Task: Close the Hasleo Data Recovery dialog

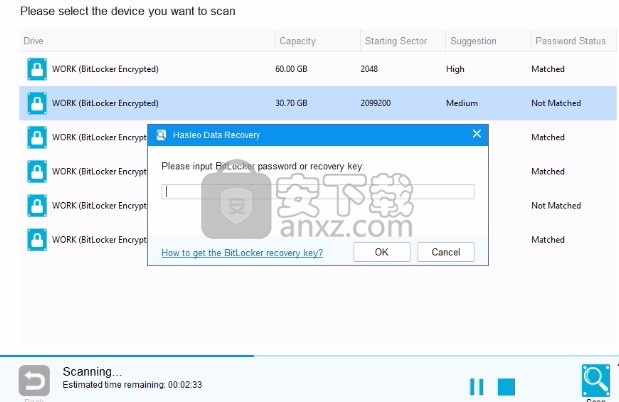Action: pyautogui.click(x=477, y=134)
